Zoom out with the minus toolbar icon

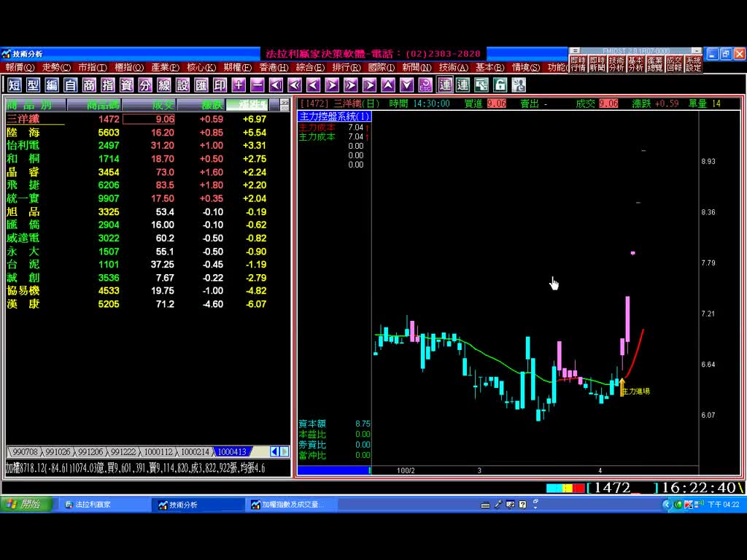(x=258, y=85)
